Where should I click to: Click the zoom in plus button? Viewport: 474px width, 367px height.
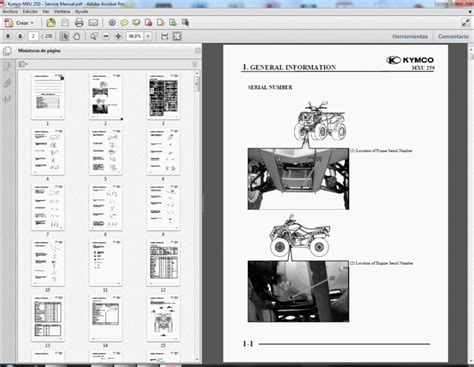118,36
